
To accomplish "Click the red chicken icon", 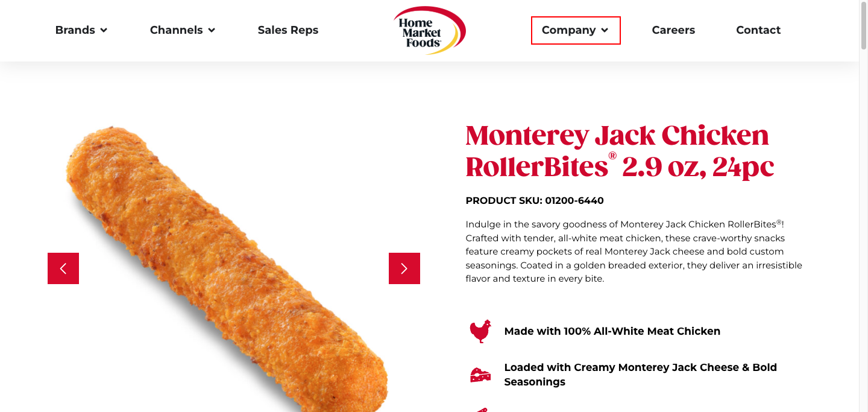I will pyautogui.click(x=480, y=331).
